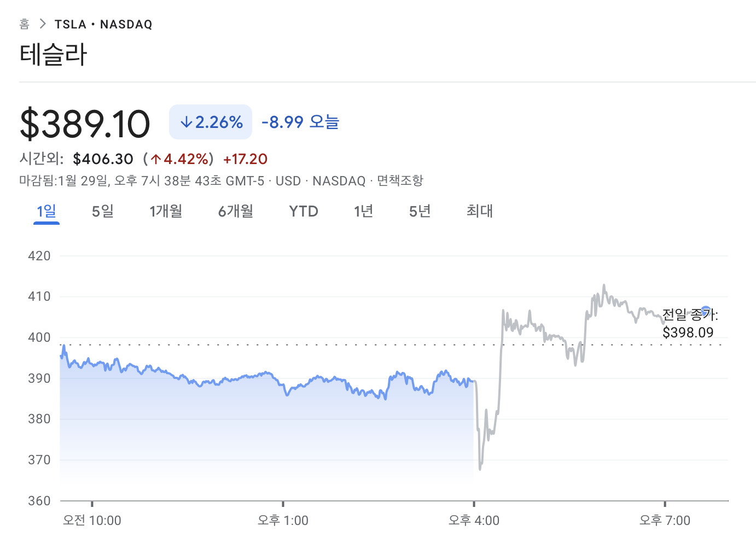Select the 1일 time range tab
The height and width of the screenshot is (537, 756).
(x=46, y=211)
